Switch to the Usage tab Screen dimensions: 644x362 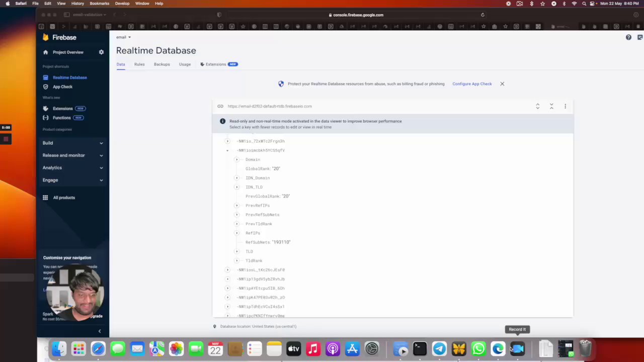point(185,64)
